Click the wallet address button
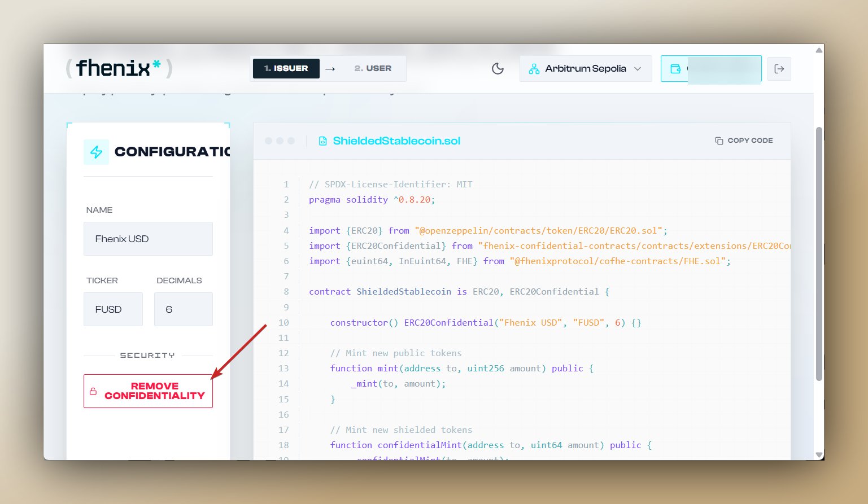The image size is (868, 504). (711, 69)
